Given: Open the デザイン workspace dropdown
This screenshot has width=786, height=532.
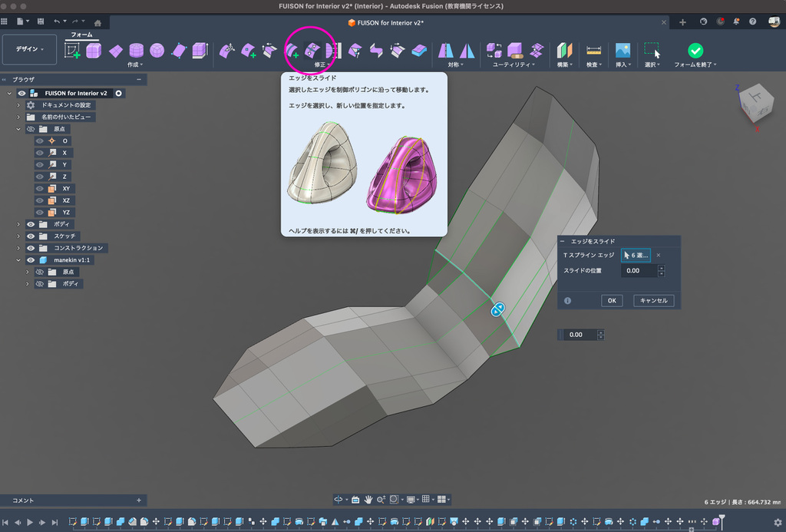Looking at the screenshot, I should [30, 49].
